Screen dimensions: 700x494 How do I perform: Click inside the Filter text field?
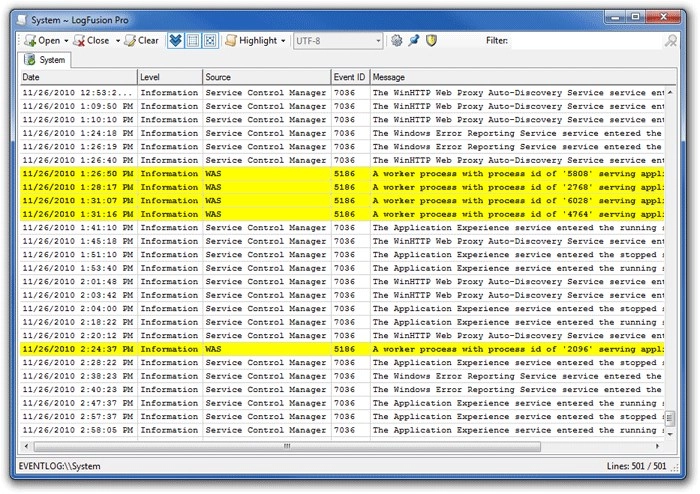[586, 41]
